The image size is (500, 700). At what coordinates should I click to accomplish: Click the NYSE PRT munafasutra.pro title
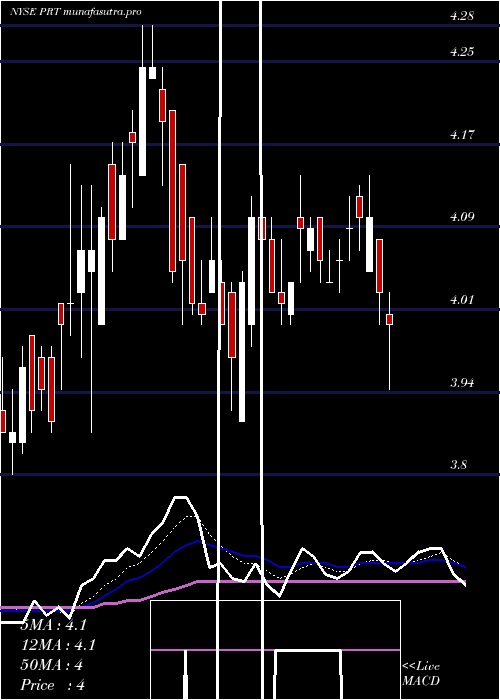(75, 12)
